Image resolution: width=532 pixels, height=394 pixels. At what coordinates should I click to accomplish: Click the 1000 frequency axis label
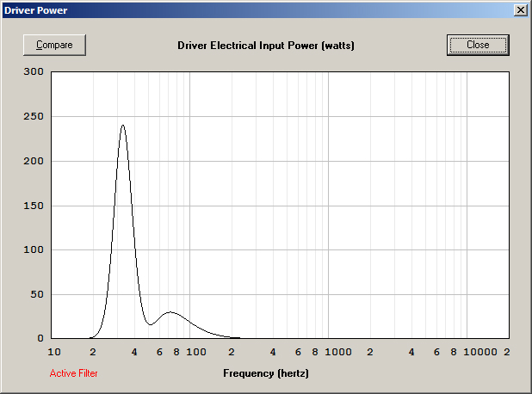point(338,352)
